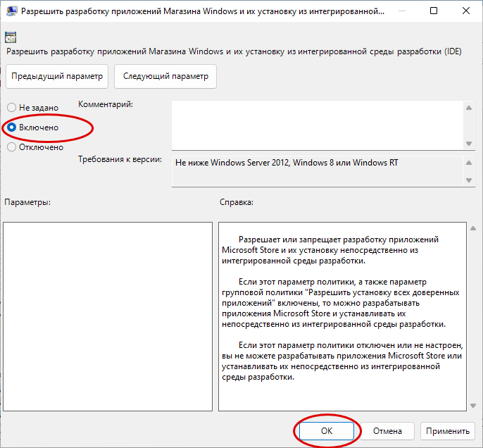Minimize the policy dialog window
The image size is (483, 448).
pos(401,11)
